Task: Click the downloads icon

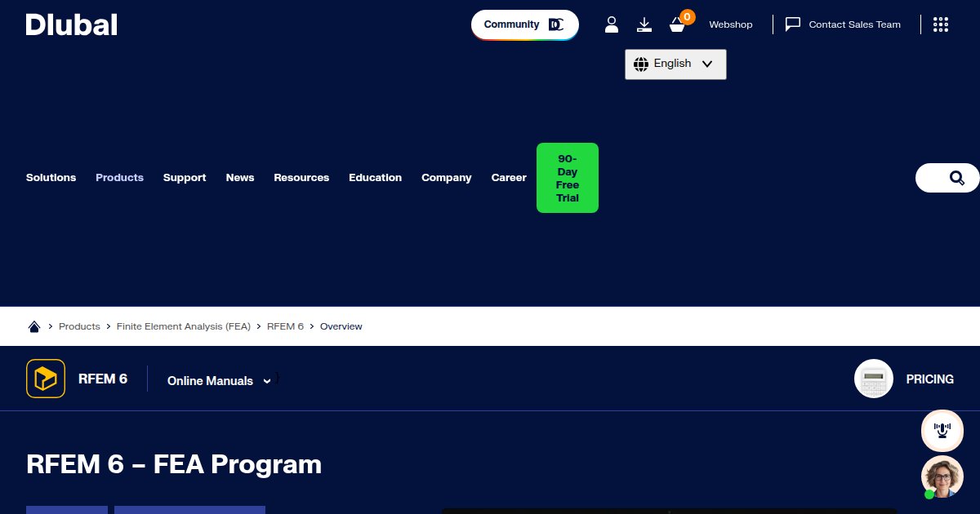Action: coord(644,24)
